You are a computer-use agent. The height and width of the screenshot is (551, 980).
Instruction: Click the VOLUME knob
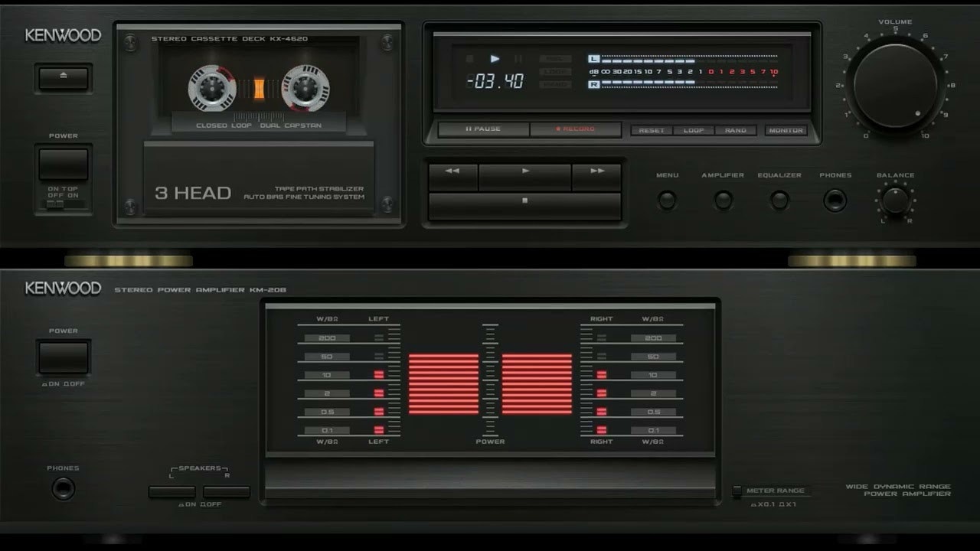point(895,85)
